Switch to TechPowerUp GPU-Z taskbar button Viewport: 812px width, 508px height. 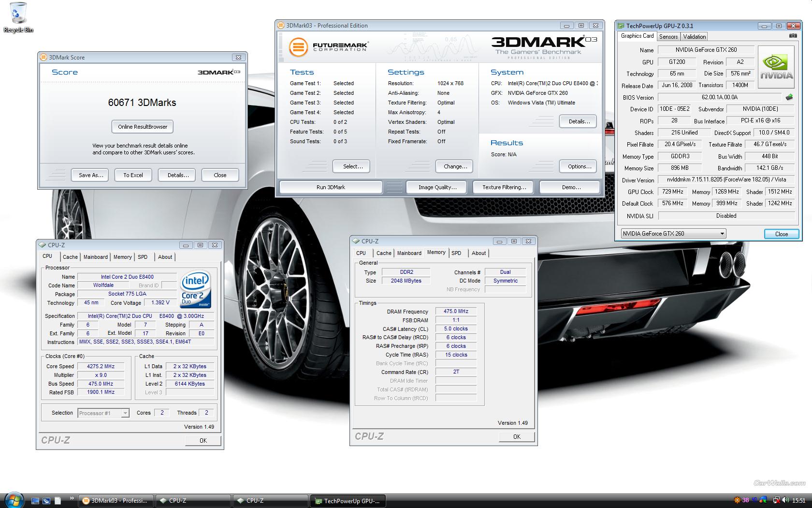tap(348, 501)
